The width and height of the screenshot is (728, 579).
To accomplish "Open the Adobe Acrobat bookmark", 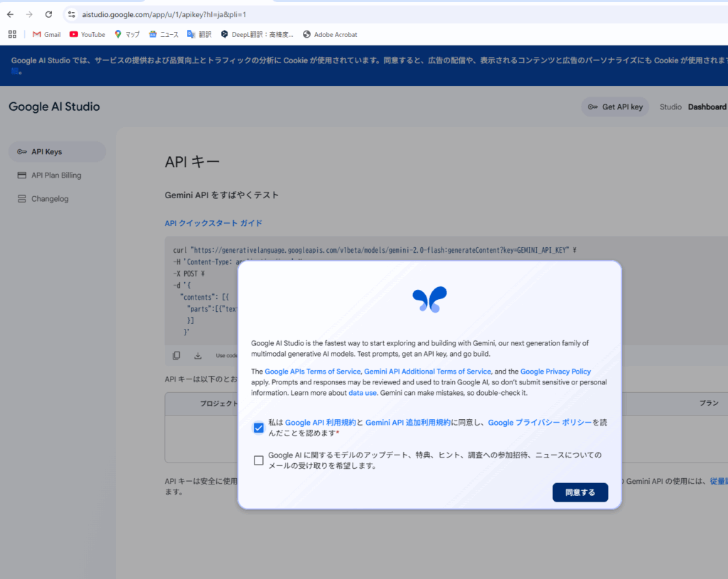I will (330, 34).
